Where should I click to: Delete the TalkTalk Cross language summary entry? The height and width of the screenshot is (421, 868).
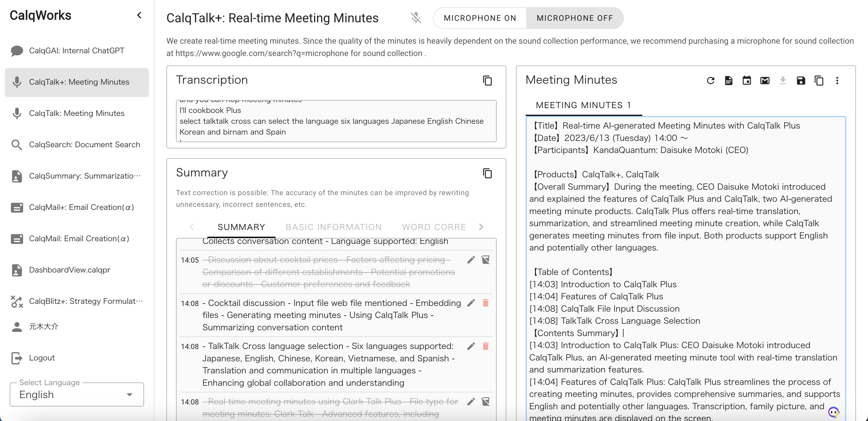coord(486,346)
